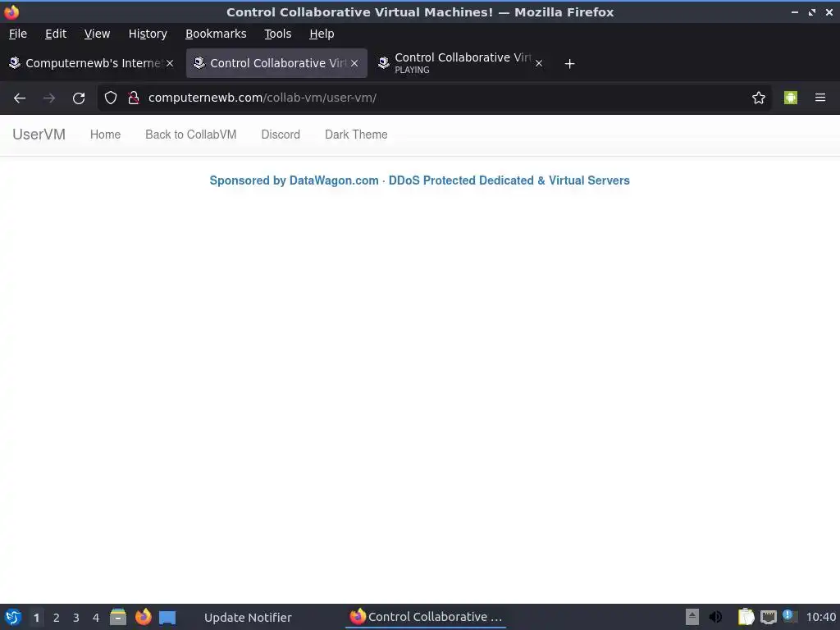Image resolution: width=840 pixels, height=630 pixels.
Task: Click the Firefox logo in the title bar
Action: point(11,11)
